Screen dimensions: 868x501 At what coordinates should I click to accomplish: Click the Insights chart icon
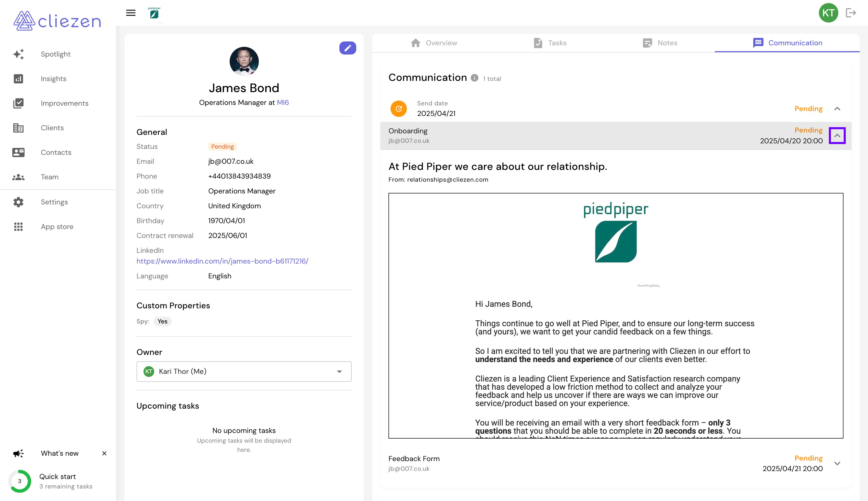[19, 79]
